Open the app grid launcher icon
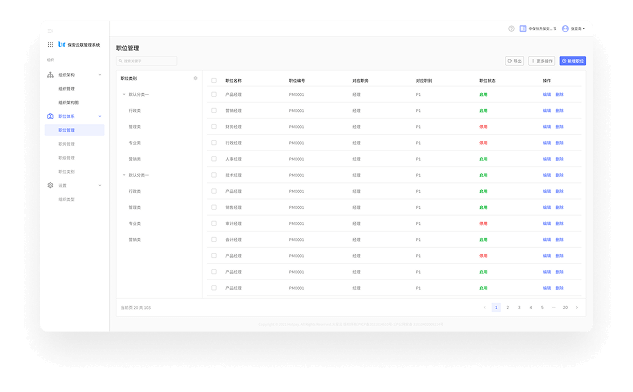This screenshot has height=392, width=633. click(x=50, y=44)
